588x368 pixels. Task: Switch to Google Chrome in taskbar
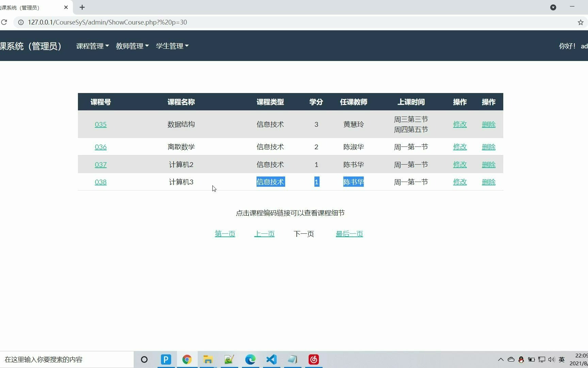click(x=187, y=359)
